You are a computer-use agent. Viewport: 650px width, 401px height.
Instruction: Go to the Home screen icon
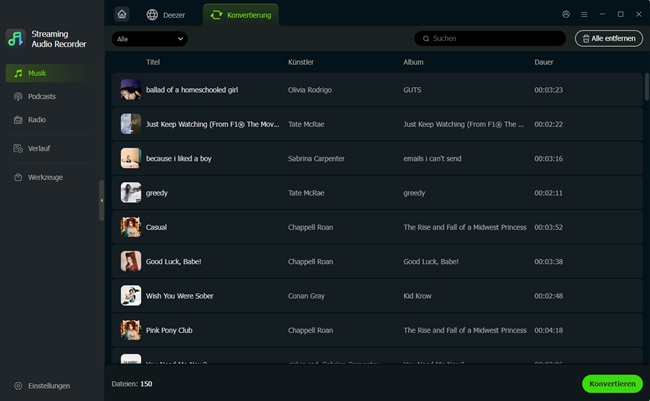coord(122,15)
